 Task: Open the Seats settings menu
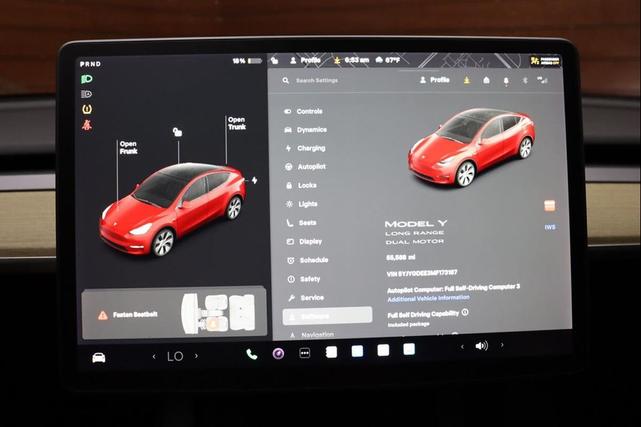[x=301, y=223]
